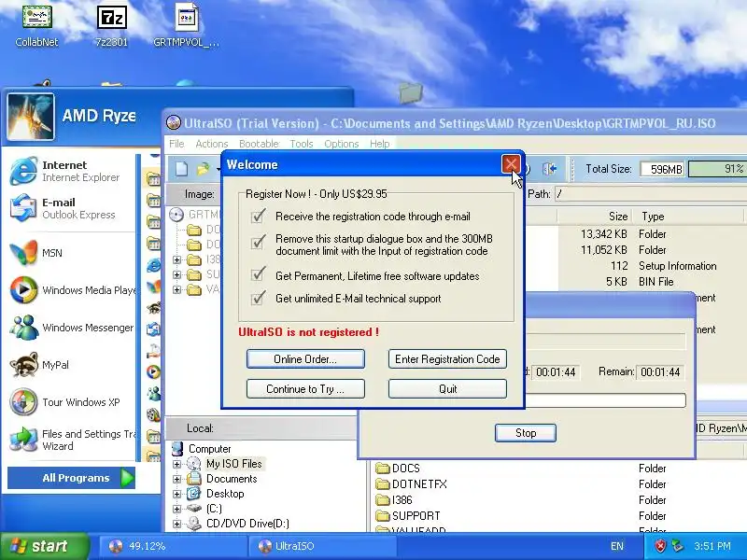Click the Path input field
Viewport: 747px width, 560px height.
(650, 194)
